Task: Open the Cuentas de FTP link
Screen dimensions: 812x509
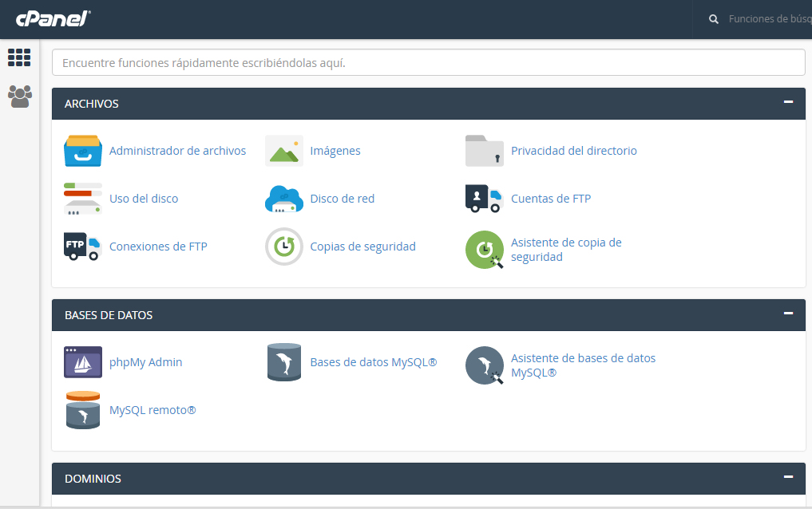Action: [x=551, y=199]
